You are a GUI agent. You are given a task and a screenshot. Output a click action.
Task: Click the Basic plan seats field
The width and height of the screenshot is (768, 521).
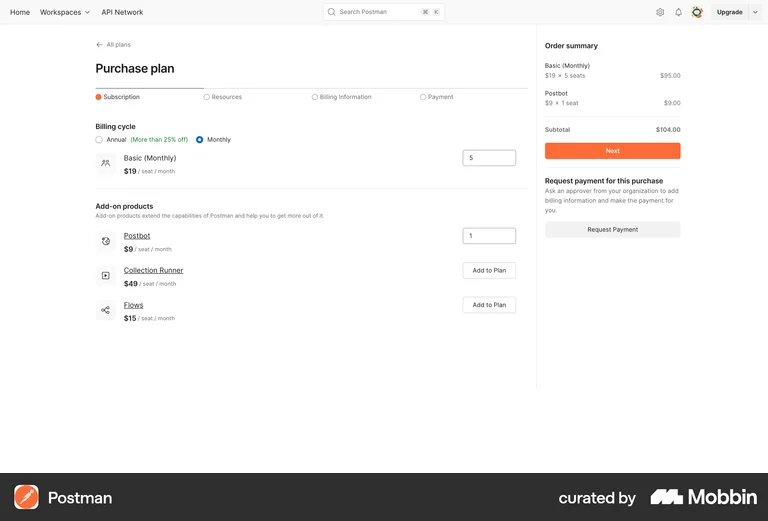pos(489,158)
